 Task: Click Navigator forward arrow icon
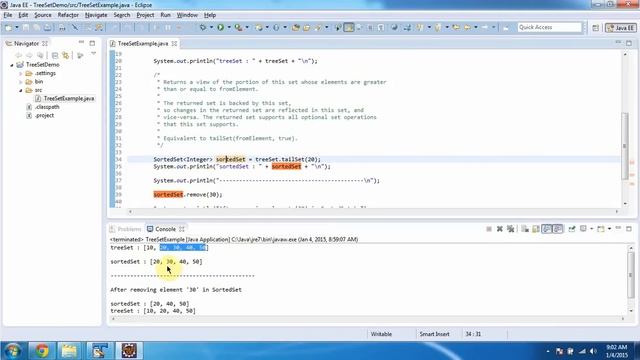(x=29, y=55)
